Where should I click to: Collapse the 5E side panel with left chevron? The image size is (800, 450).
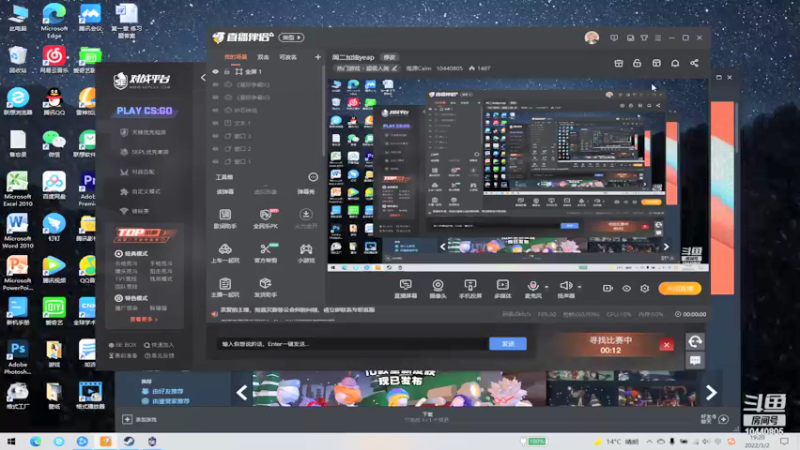[x=203, y=78]
